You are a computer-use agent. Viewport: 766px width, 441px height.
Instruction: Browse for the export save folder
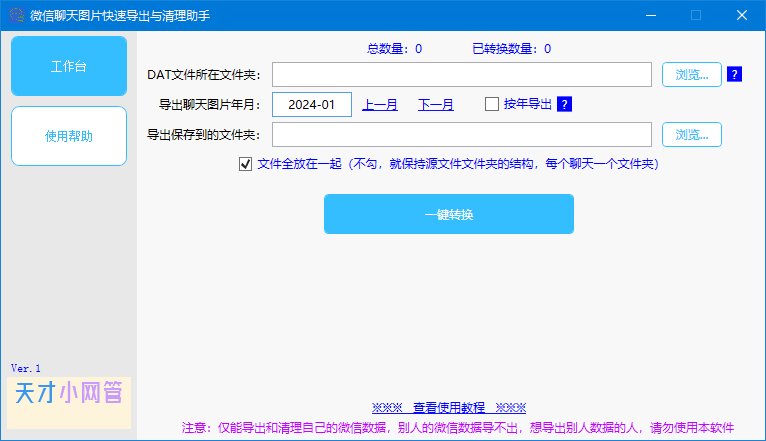tap(692, 134)
